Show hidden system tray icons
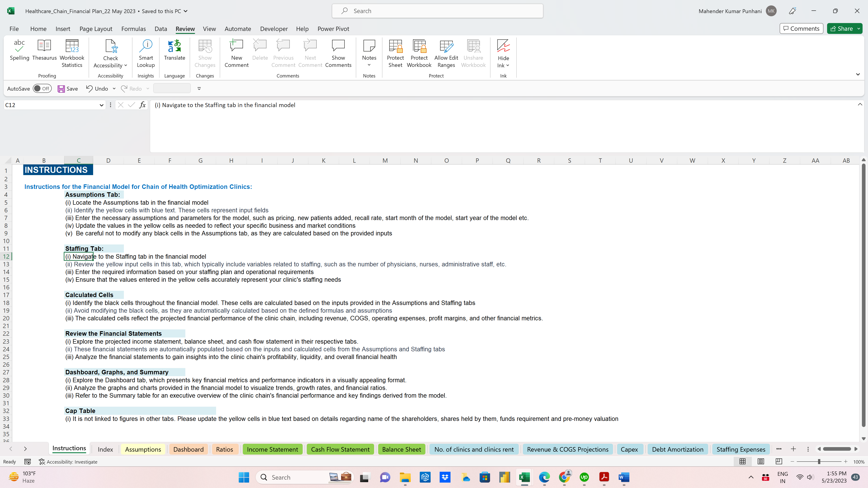Image resolution: width=868 pixels, height=488 pixels. point(751,477)
